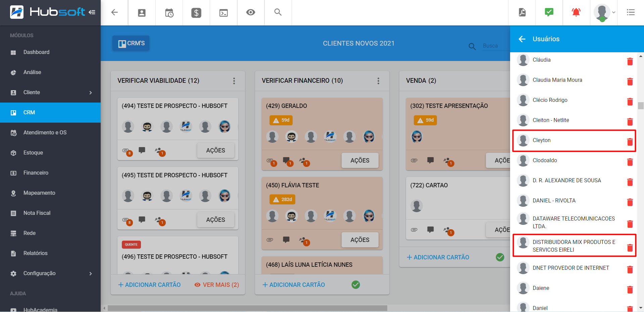
Task: Click the horizontal board scrollbar
Action: coord(247,308)
